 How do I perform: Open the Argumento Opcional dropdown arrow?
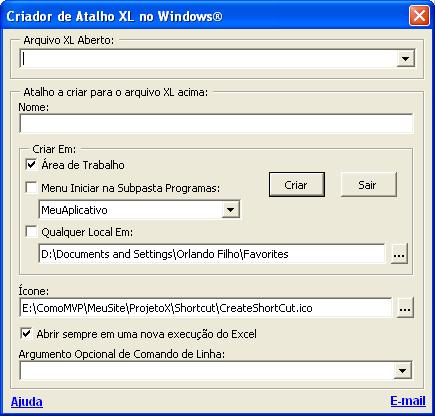[x=403, y=370]
